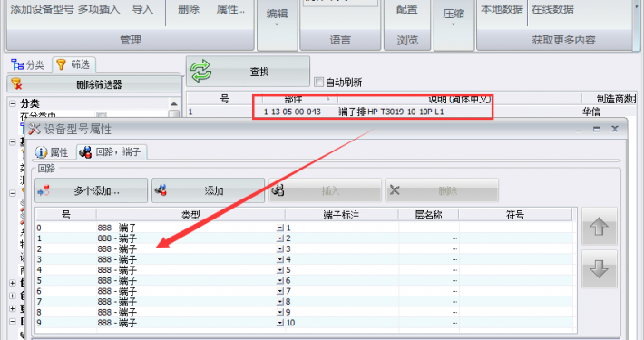Click terminal label 10 in circuit row 9
The width and height of the screenshot is (644, 340).
click(291, 323)
